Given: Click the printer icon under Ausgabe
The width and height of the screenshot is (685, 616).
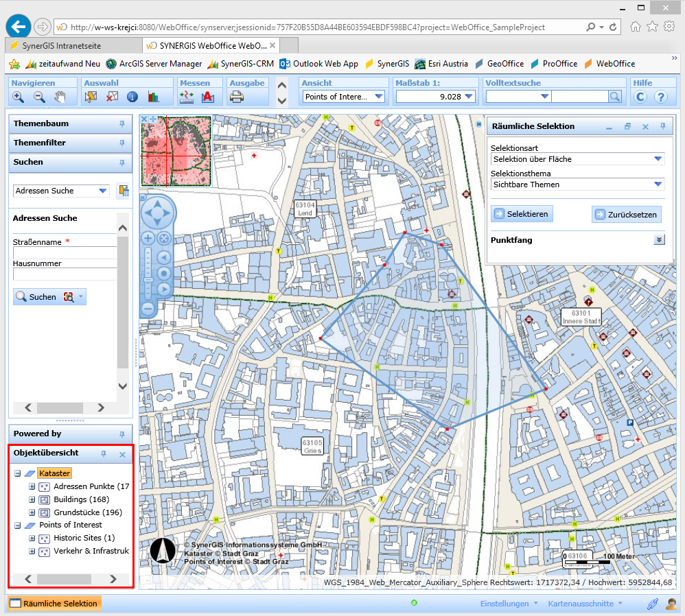Looking at the screenshot, I should click(237, 97).
